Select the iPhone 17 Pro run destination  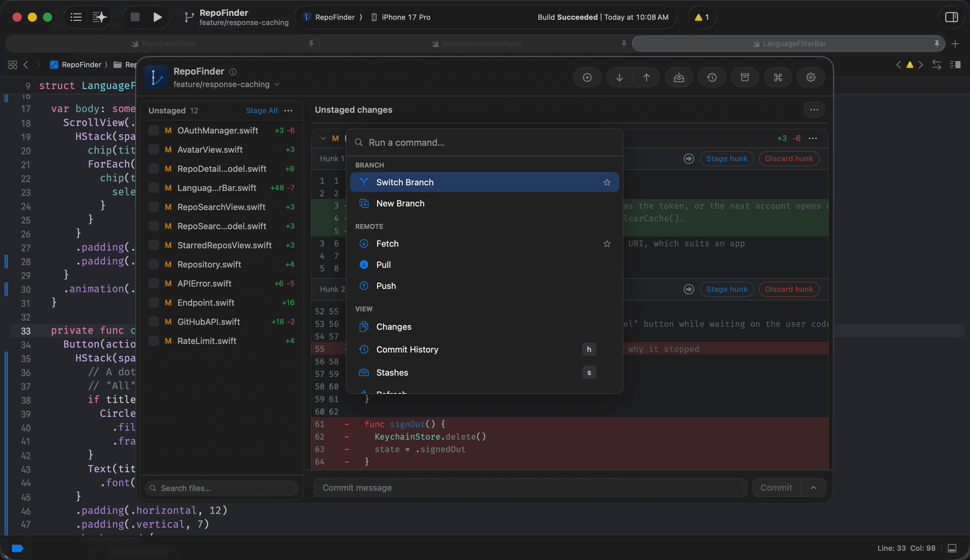pos(401,17)
